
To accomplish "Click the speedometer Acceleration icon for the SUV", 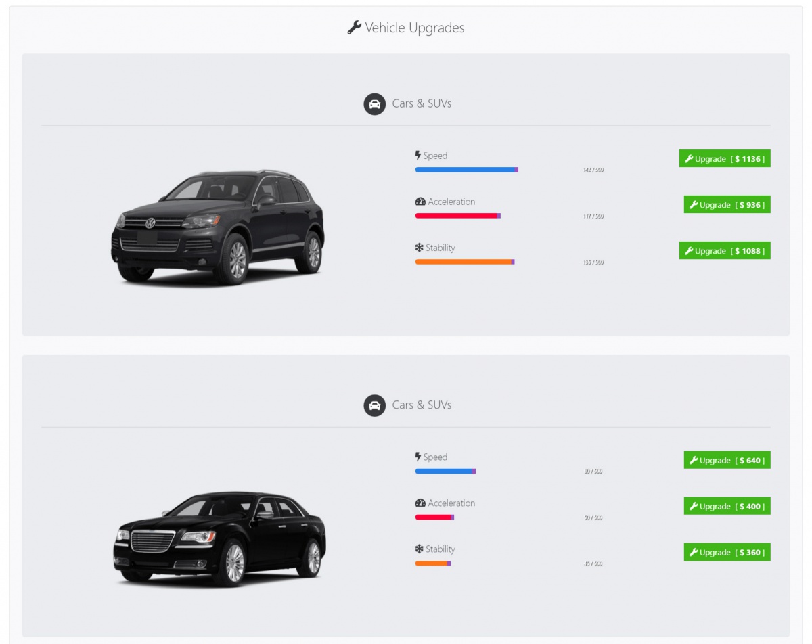I will click(x=420, y=202).
